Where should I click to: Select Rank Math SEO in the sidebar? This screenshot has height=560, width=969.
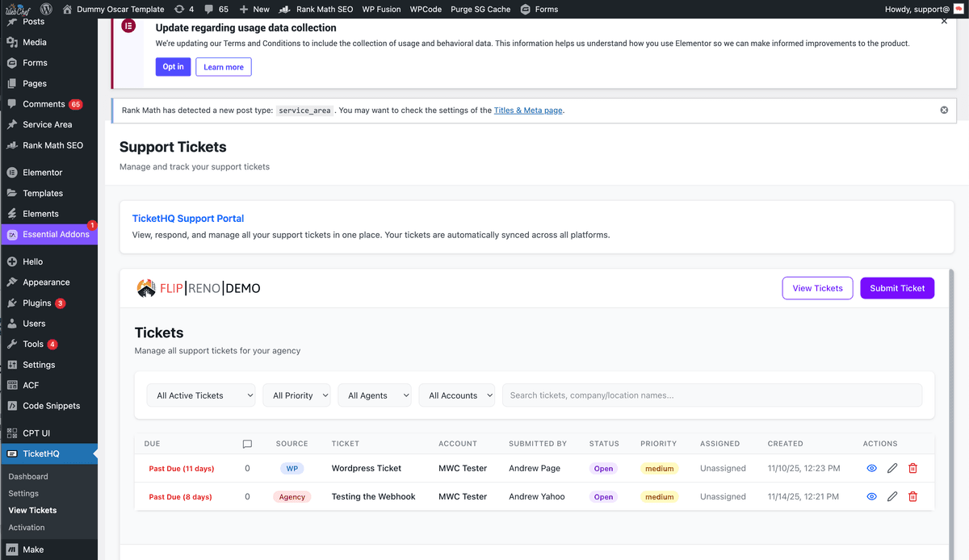coord(50,145)
